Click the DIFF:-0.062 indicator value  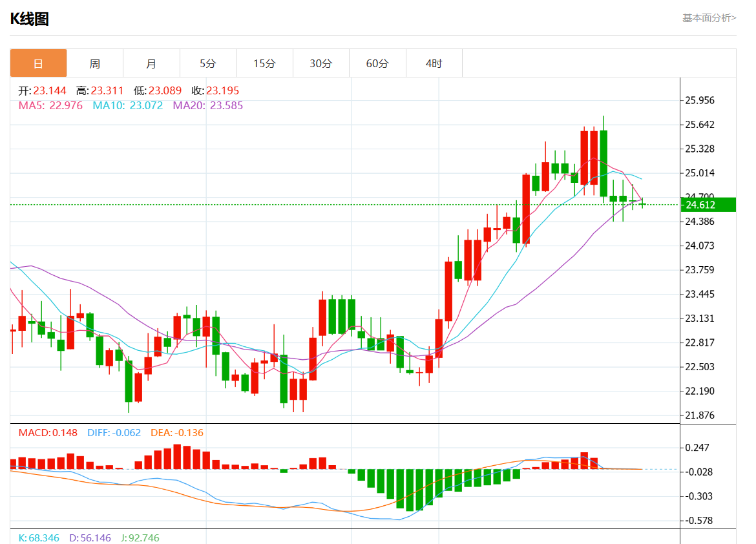coord(114,433)
